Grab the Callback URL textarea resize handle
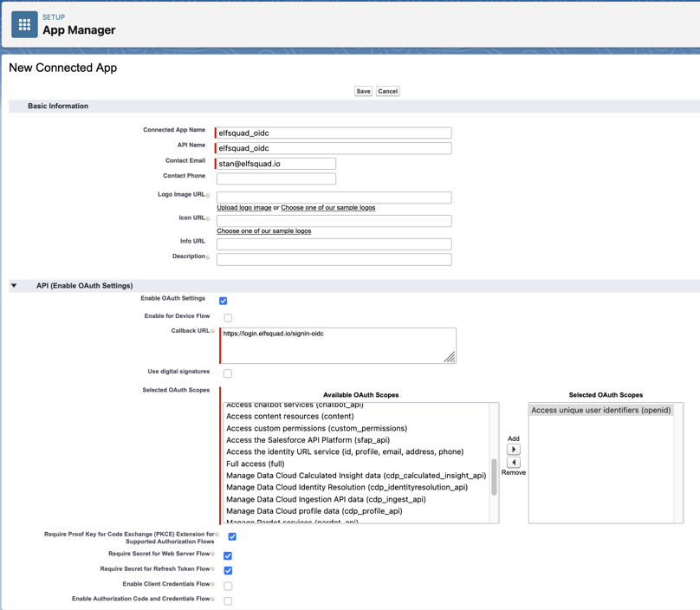 click(x=450, y=357)
